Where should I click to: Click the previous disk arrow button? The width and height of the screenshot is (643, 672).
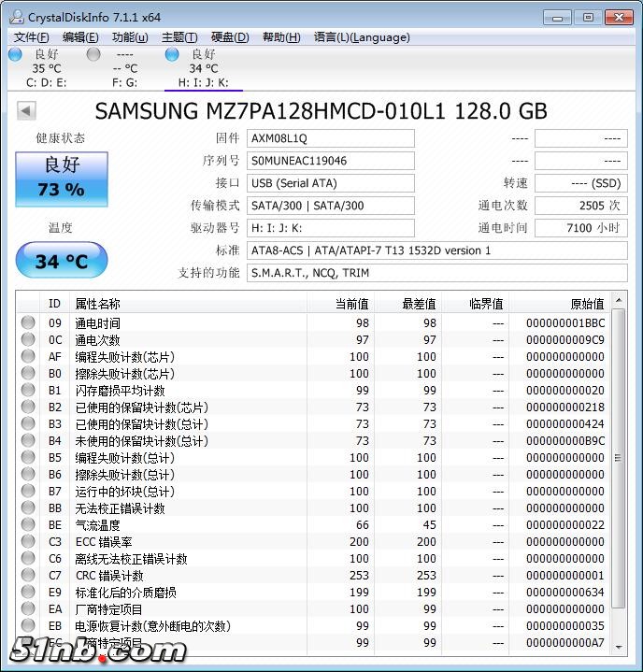click(26, 111)
